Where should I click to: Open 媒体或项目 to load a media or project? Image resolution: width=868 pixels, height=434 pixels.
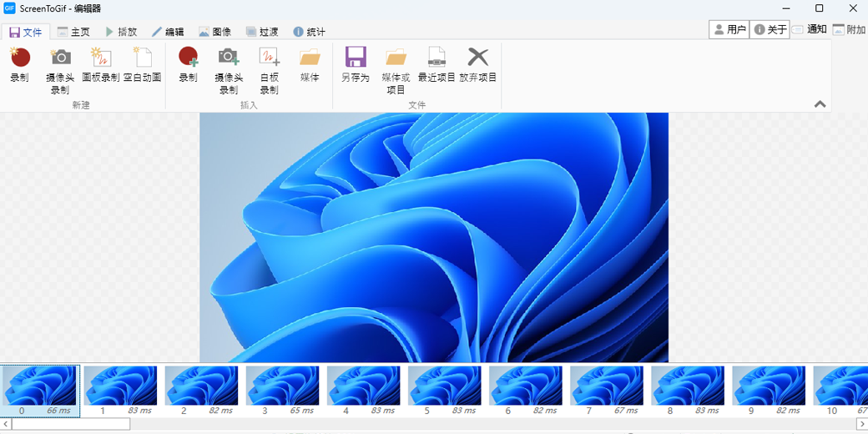click(396, 70)
